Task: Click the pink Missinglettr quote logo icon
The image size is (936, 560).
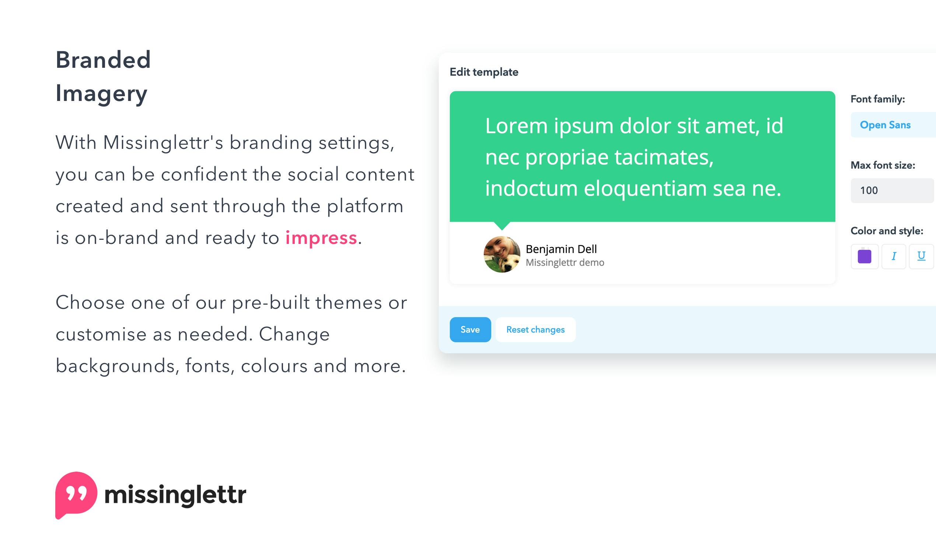Action: click(76, 495)
